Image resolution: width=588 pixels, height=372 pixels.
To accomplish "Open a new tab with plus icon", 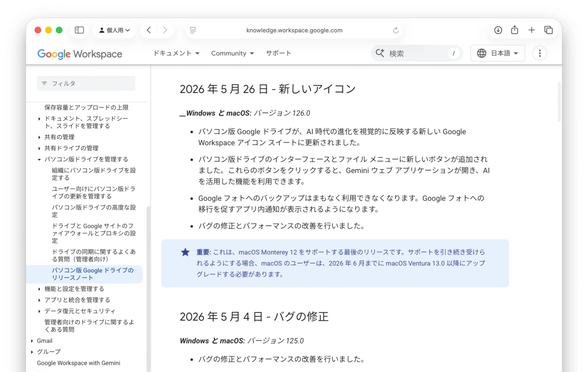I will coord(531,30).
